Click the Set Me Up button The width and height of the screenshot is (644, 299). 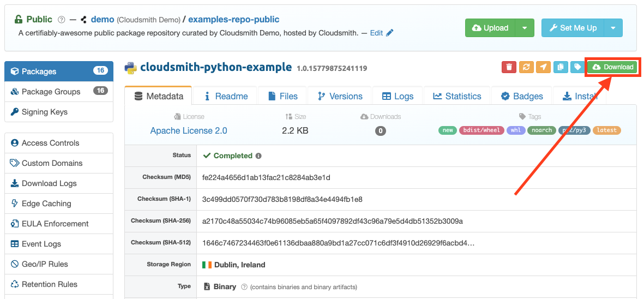tap(573, 28)
